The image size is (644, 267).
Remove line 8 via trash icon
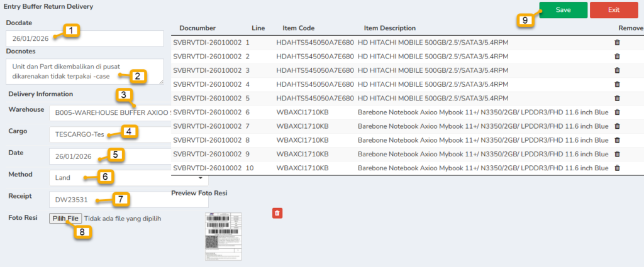(x=617, y=140)
